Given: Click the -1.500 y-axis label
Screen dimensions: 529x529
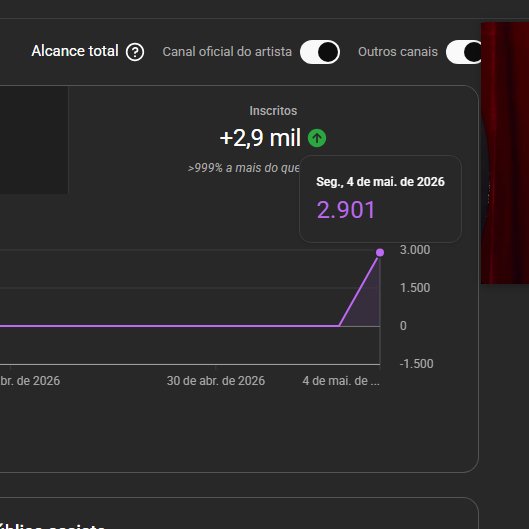Looking at the screenshot, I should (416, 364).
